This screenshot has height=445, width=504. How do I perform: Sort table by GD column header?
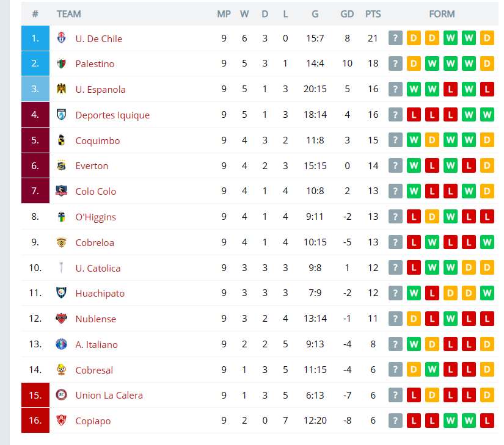(347, 14)
